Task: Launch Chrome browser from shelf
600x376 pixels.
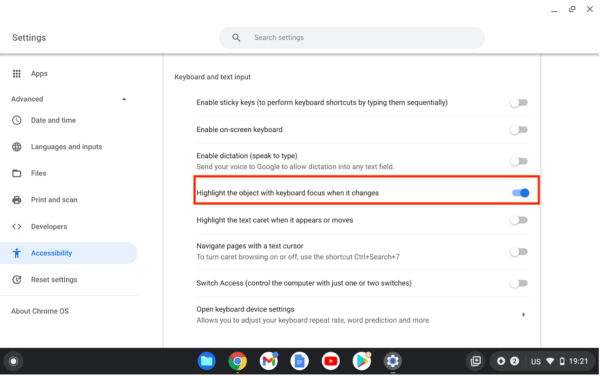Action: [x=238, y=361]
